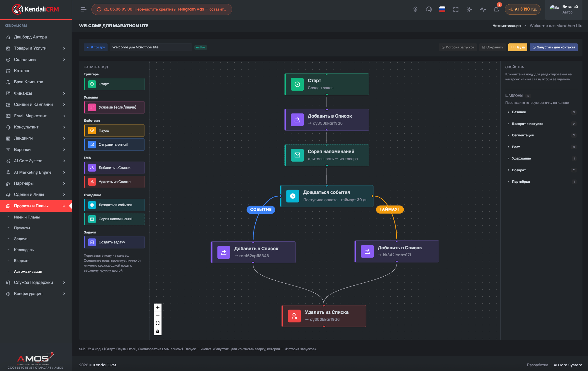Click the AI 3 190 Кр. balance badge
This screenshot has height=371, width=588.
click(x=523, y=9)
